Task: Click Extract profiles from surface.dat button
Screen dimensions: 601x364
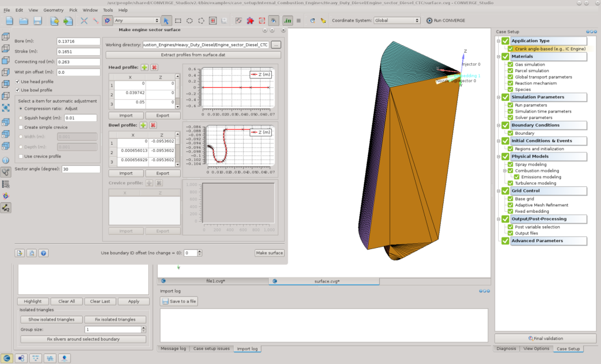Action: [193, 55]
